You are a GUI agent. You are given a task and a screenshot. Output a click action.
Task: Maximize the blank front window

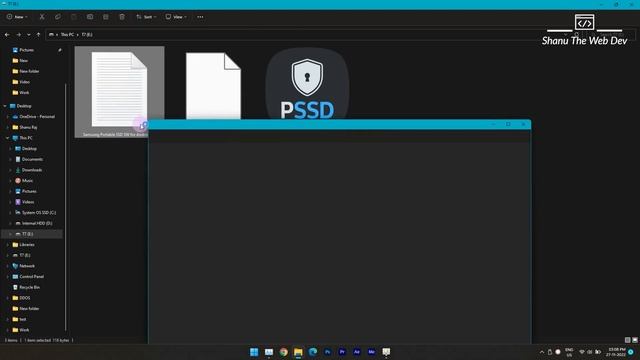[x=508, y=124]
